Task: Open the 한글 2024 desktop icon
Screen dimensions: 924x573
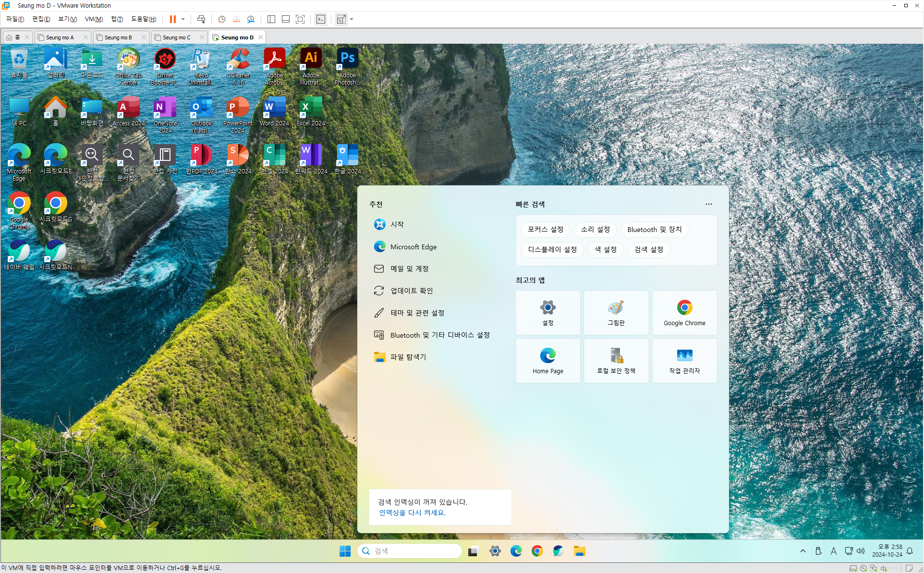Action: click(x=347, y=159)
